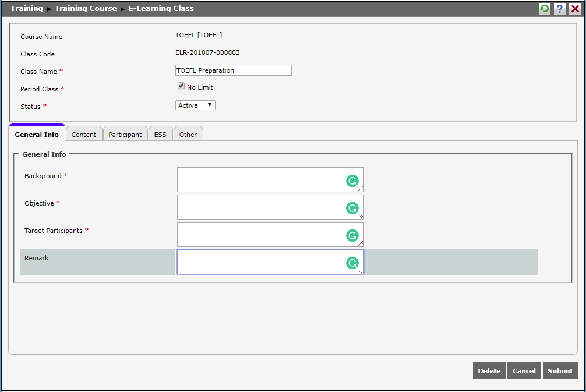Viewport: 586px width, 392px height.
Task: Click the Remark label
Action: [x=37, y=258]
